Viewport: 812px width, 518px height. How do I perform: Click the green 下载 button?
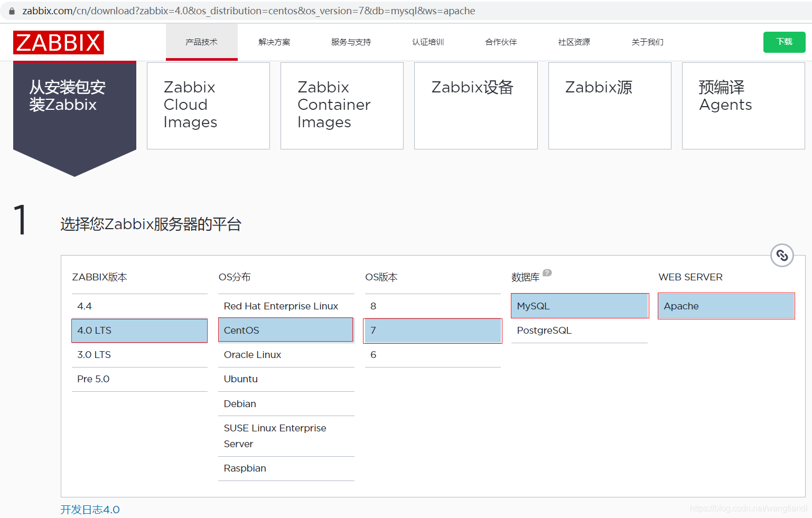click(x=784, y=42)
